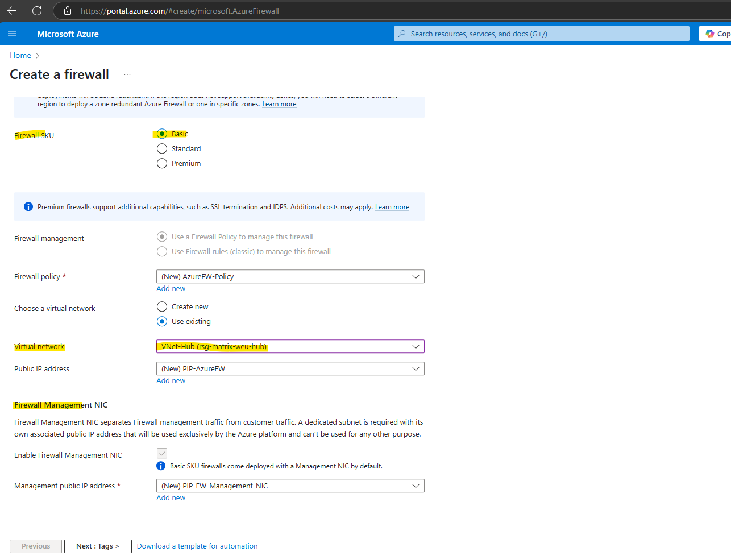Toggle the Enable Firewall Management NIC checkbox
This screenshot has height=560, width=731.
(162, 453)
